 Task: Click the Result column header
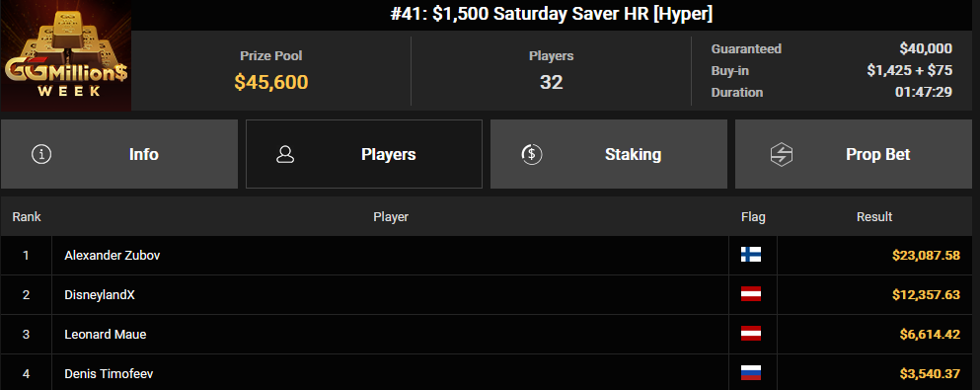874,217
